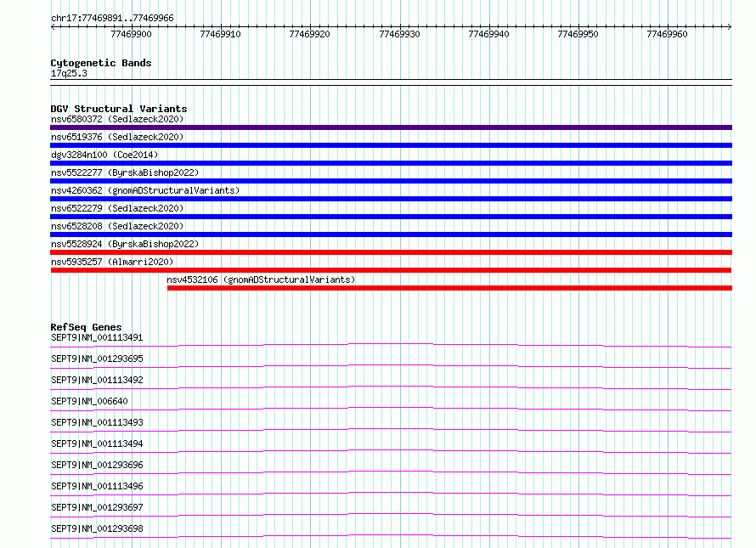
Task: Click the RefSeq Genes track heading
Action: pyautogui.click(x=86, y=327)
